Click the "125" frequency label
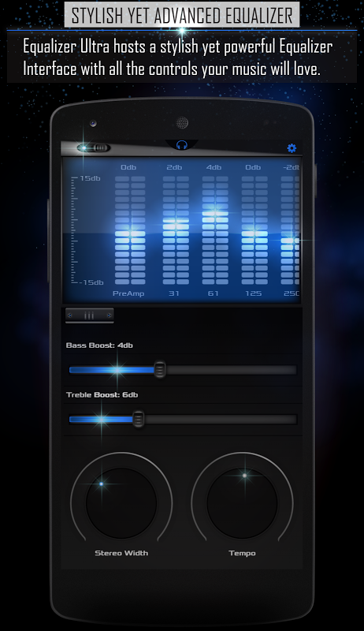364x631 pixels. (x=254, y=293)
